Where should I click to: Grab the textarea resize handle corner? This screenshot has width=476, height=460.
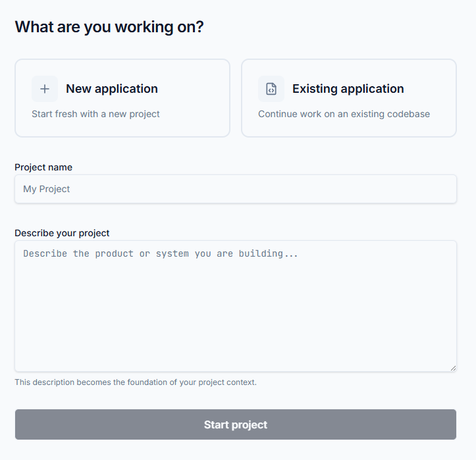[453, 369]
